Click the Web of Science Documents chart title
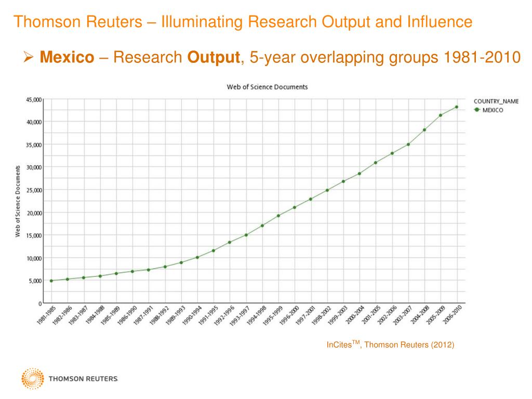The width and height of the screenshot is (532, 399). 268,87
